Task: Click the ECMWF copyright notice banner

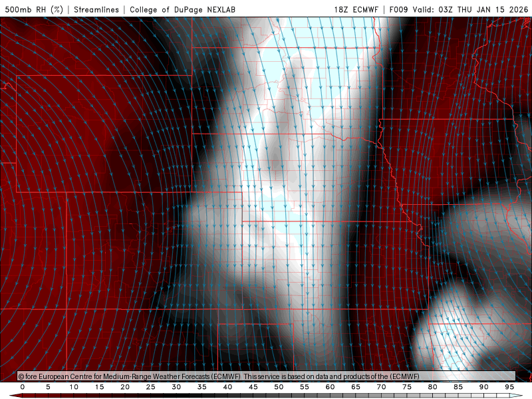Action: click(x=267, y=376)
